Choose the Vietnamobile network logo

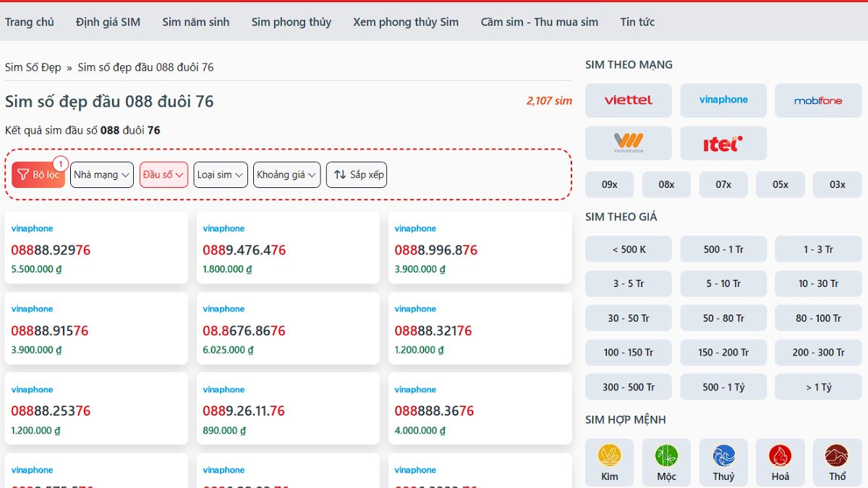pos(629,143)
